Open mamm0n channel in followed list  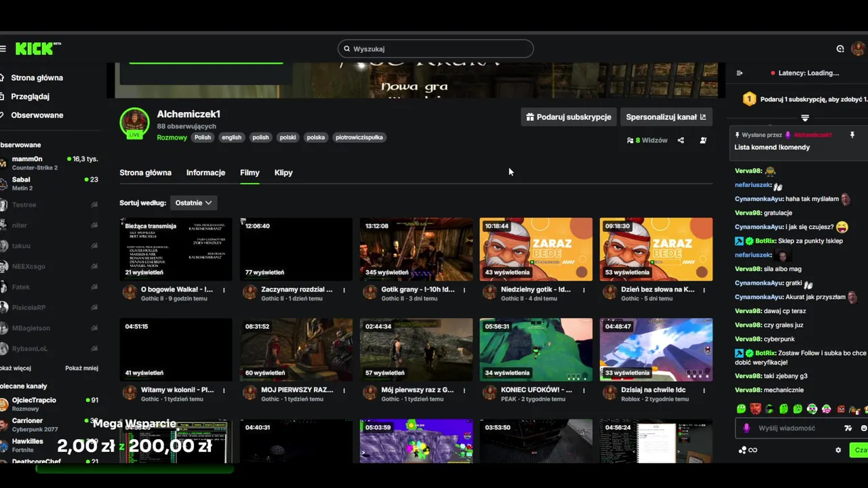pyautogui.click(x=50, y=163)
